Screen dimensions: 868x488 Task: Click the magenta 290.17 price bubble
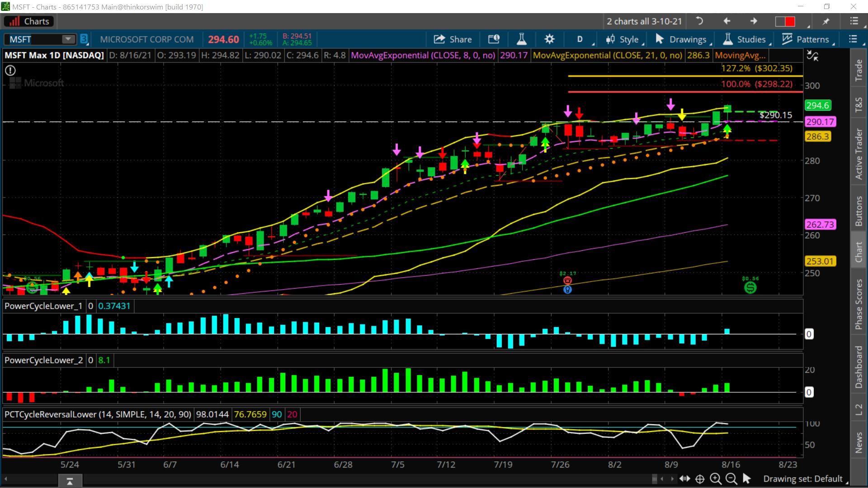[820, 122]
